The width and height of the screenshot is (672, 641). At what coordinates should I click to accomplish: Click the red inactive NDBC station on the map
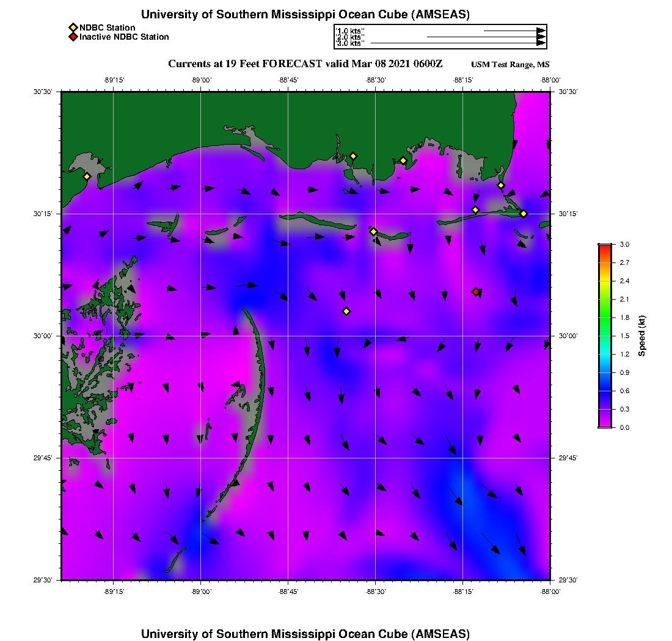[x=476, y=292]
